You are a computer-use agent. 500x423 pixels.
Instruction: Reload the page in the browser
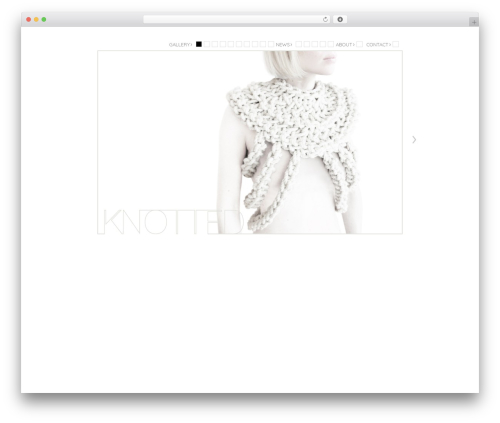point(325,20)
